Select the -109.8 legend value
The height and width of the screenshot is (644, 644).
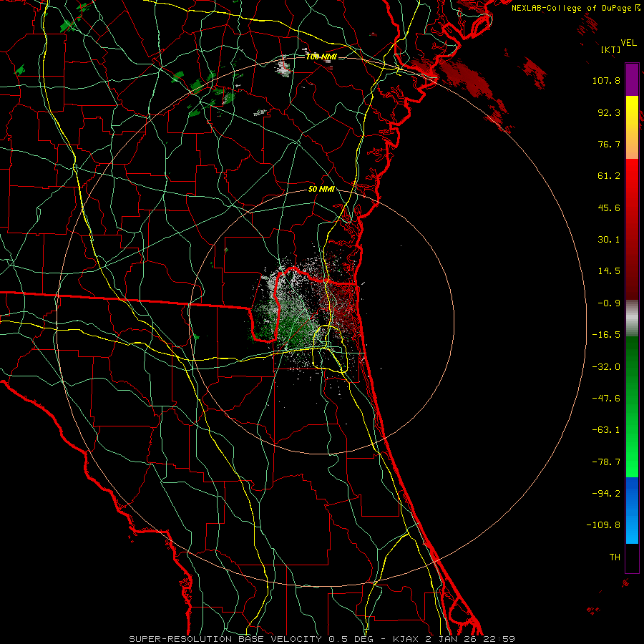[603, 525]
